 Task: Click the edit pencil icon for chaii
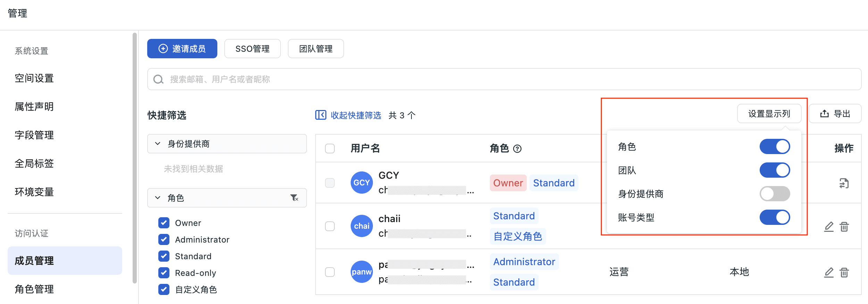coord(829,227)
